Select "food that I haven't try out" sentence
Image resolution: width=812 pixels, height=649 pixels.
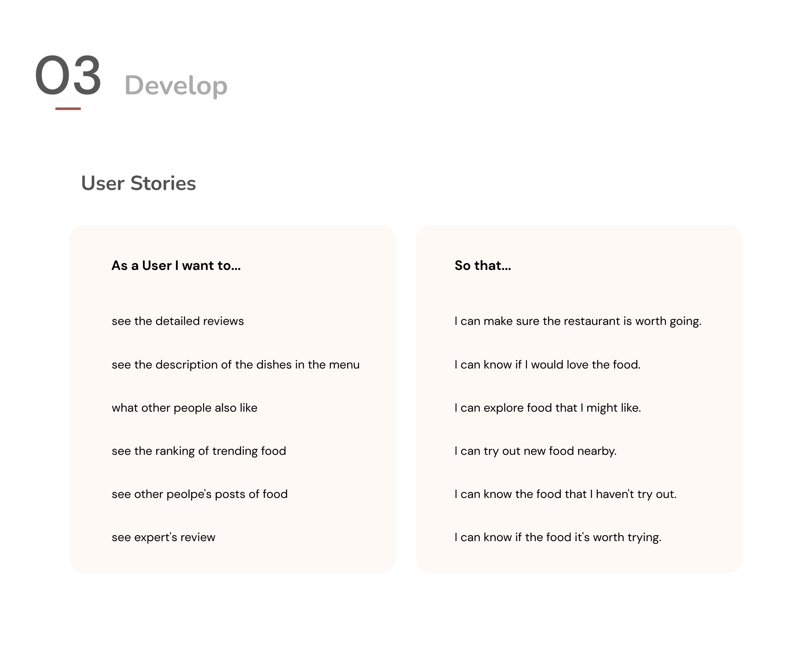(x=565, y=494)
